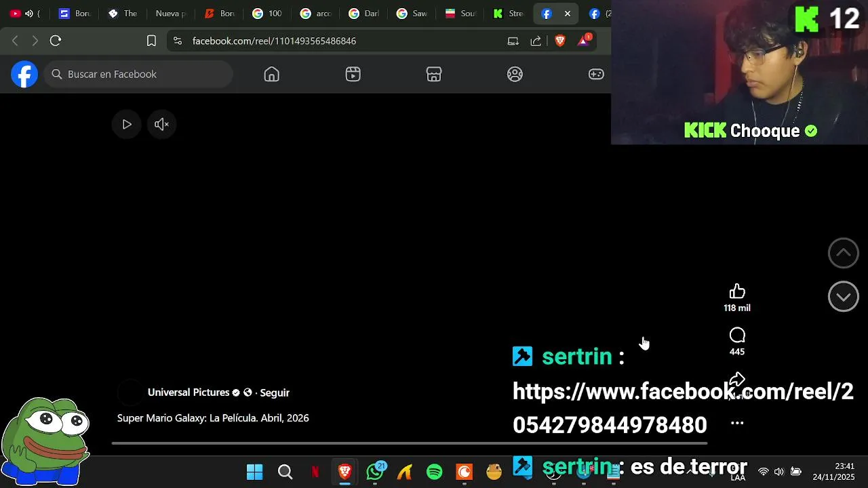Viewport: 868px width, 488px height.
Task: Switch to the 'Nueva p' tab
Action: (x=171, y=14)
